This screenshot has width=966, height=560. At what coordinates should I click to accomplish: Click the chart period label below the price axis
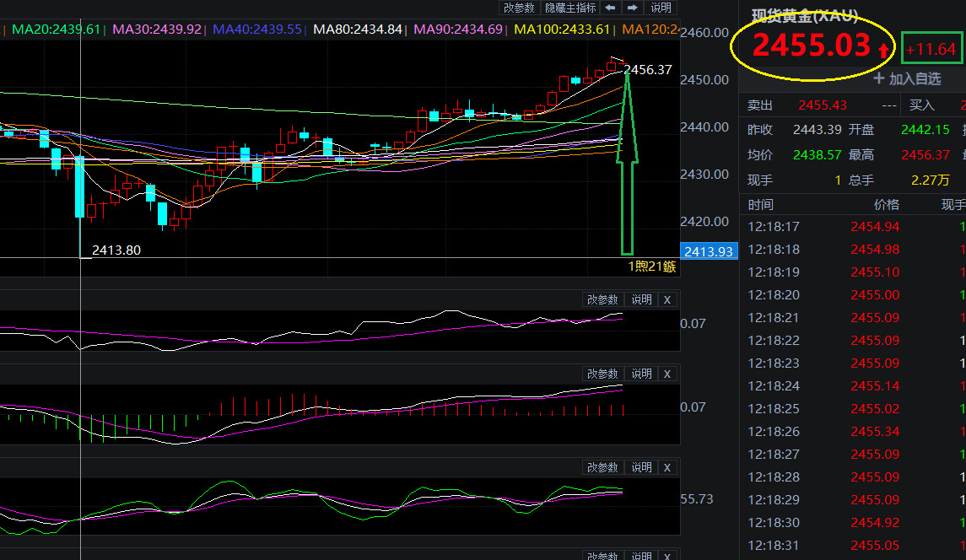click(652, 267)
